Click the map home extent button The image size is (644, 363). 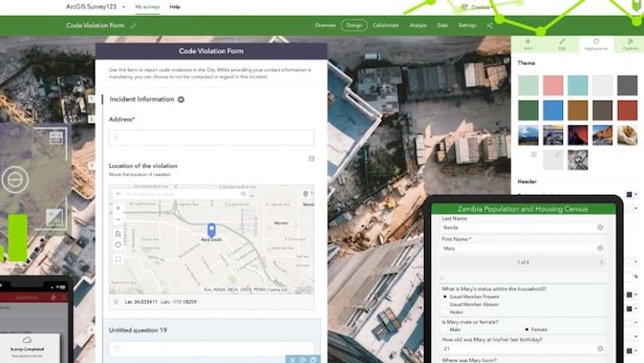click(119, 234)
